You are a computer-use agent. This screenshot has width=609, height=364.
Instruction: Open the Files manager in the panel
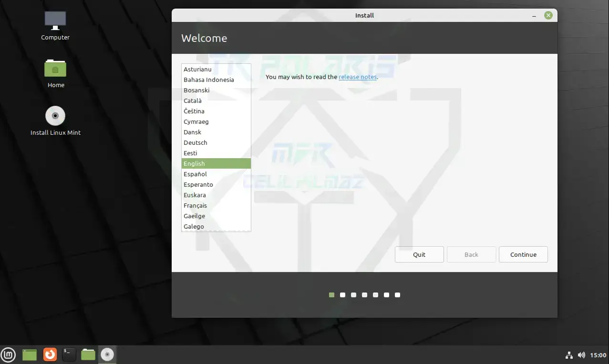click(x=88, y=354)
